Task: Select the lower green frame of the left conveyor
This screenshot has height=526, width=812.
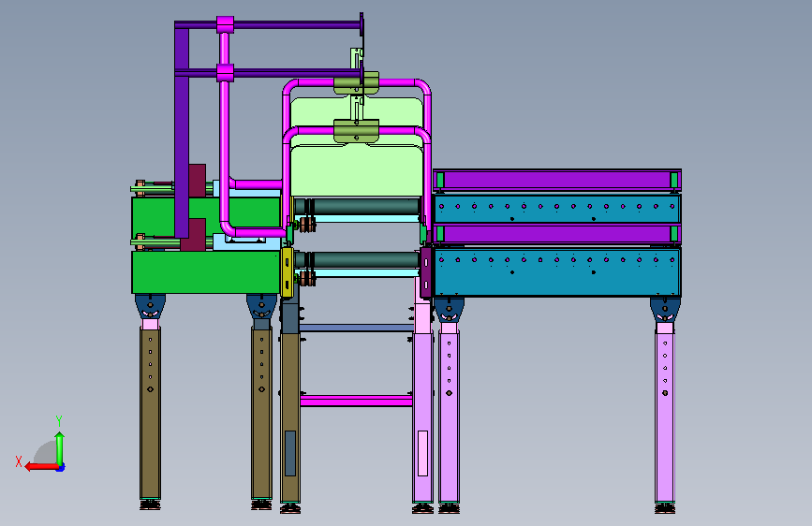Action: pyautogui.click(x=206, y=272)
